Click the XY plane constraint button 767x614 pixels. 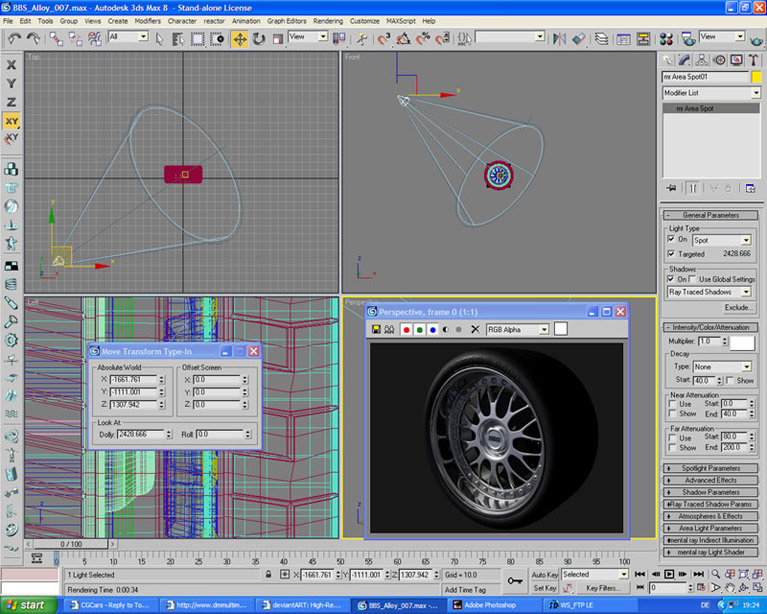tap(11, 121)
